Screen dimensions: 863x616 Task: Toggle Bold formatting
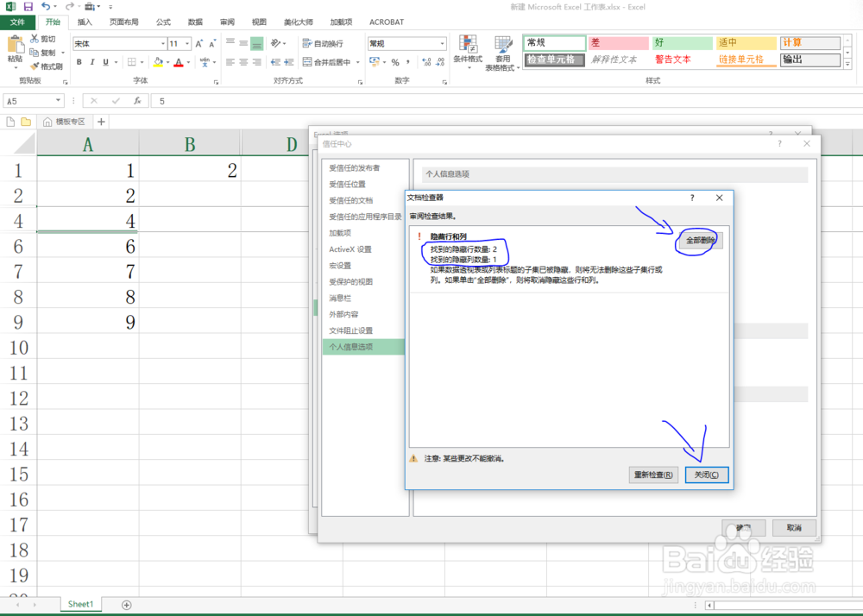pos(79,62)
